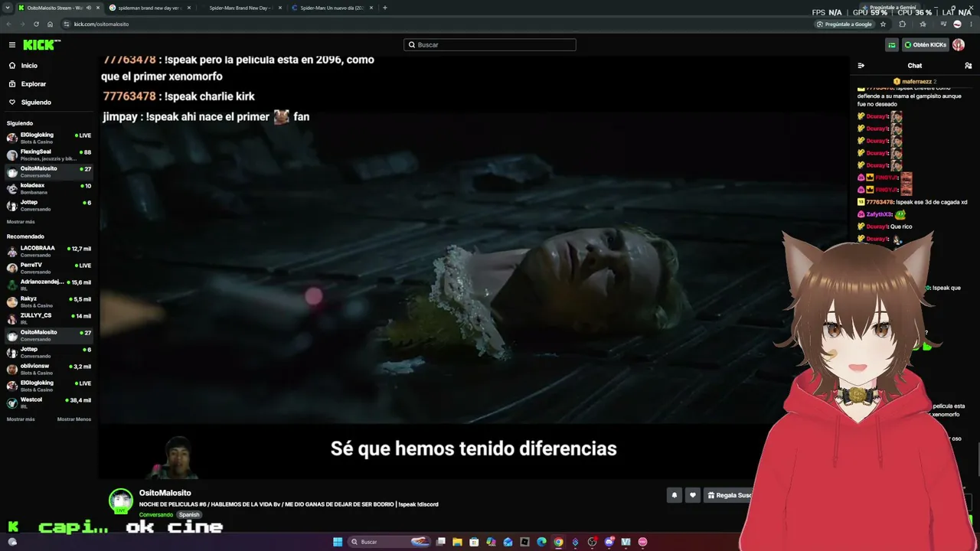Open browser extensions puzzle icon

[x=902, y=24]
